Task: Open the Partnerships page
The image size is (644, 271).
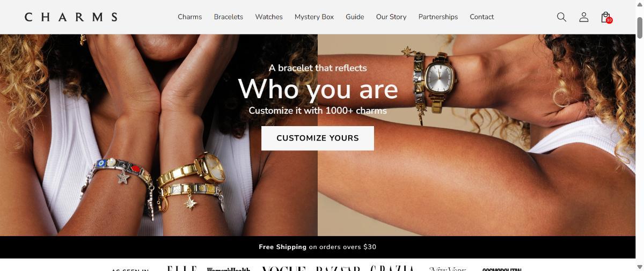Action: (438, 17)
